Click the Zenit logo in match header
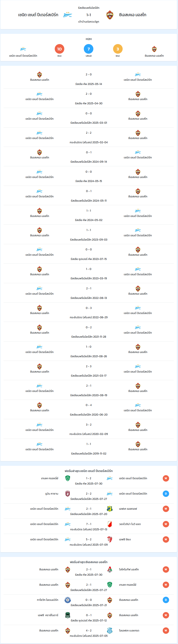 (67, 15)
